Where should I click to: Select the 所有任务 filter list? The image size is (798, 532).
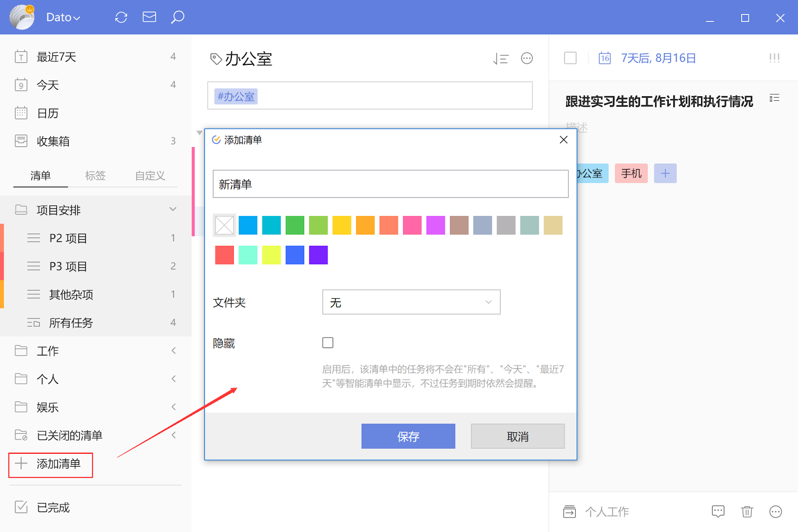pyautogui.click(x=96, y=323)
